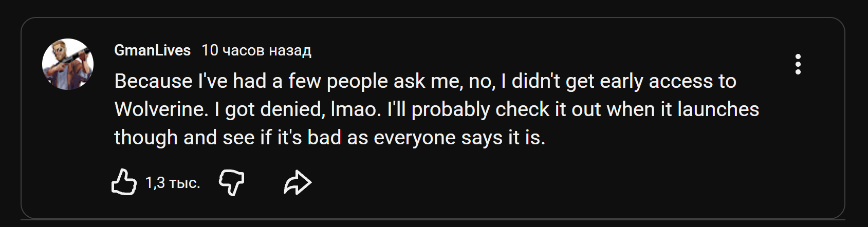
Task: Click the word 'probably' in second line
Action: point(451,110)
